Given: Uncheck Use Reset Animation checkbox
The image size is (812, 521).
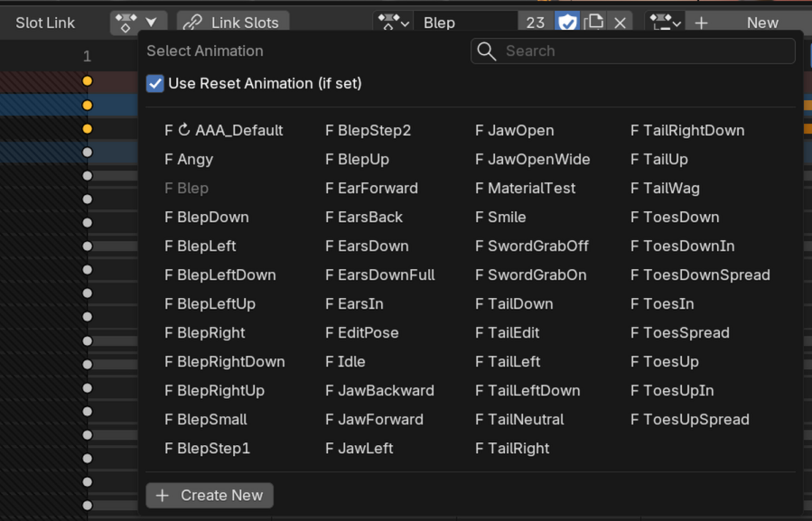Looking at the screenshot, I should point(154,83).
